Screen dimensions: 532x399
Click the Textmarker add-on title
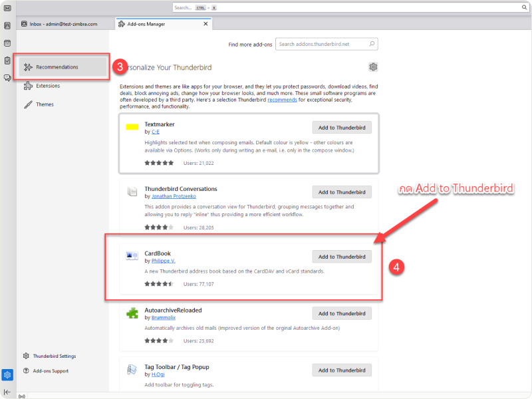160,124
